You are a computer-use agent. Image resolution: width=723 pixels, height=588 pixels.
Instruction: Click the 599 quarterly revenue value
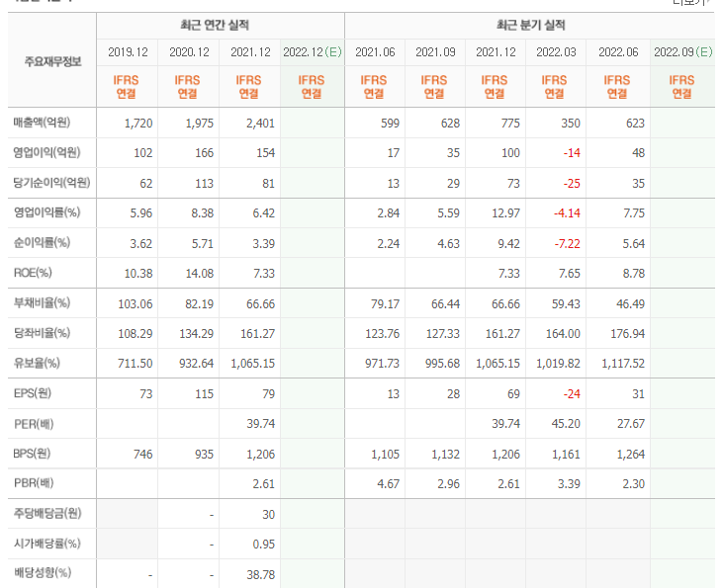[x=390, y=124]
